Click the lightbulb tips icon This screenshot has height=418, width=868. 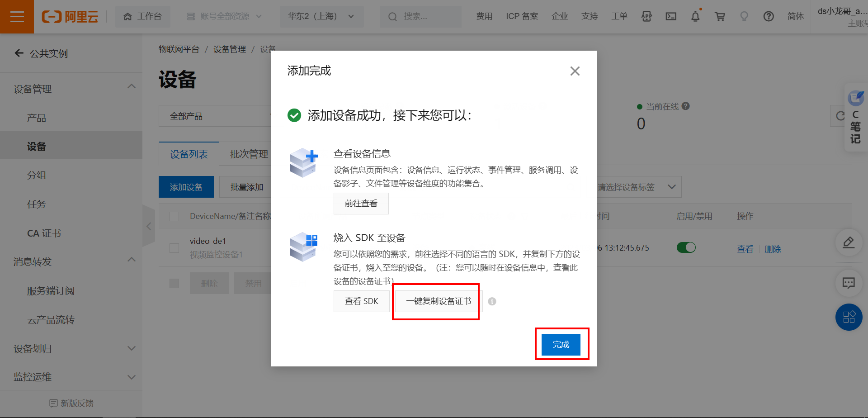pos(744,17)
